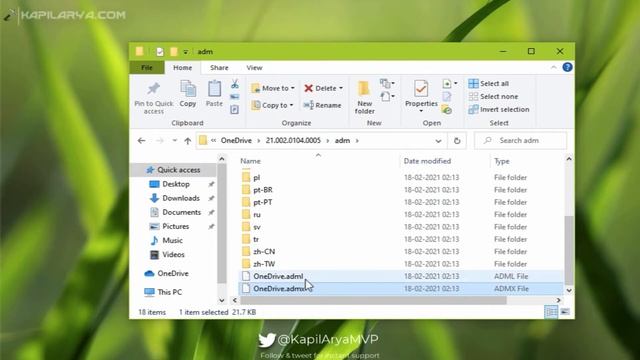Open the Open button dropdown arrow

456,84
